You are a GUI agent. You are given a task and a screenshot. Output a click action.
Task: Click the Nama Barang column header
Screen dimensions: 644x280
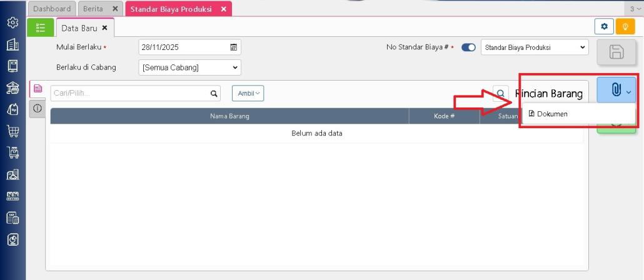click(x=229, y=116)
